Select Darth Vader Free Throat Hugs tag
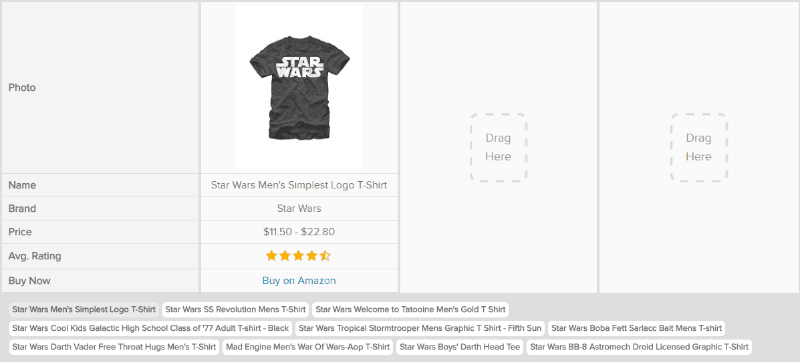The height and width of the screenshot is (362, 800). (114, 347)
